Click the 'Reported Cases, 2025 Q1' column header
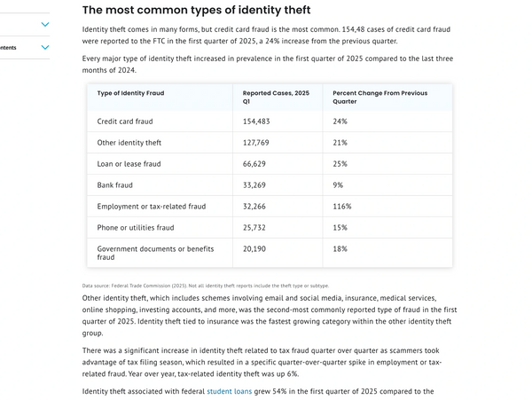 pyautogui.click(x=276, y=98)
